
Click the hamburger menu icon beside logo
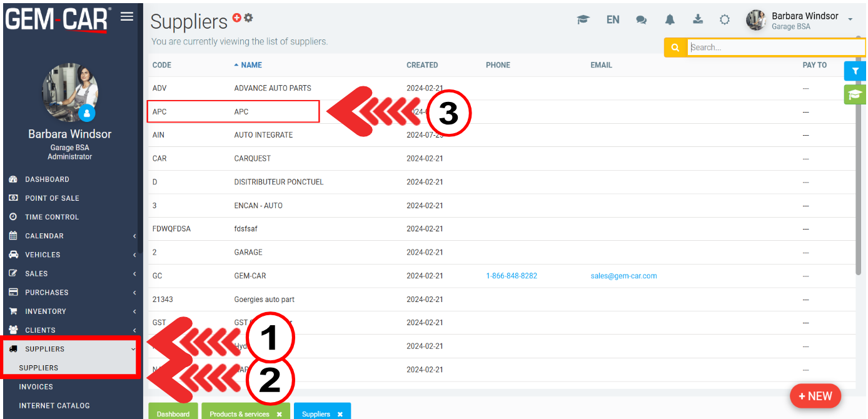pos(127,17)
